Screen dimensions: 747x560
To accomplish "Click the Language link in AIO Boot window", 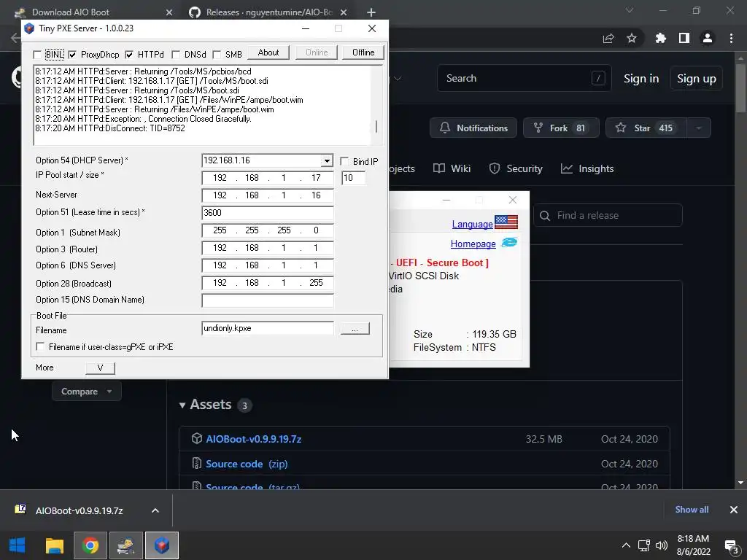I will (472, 224).
